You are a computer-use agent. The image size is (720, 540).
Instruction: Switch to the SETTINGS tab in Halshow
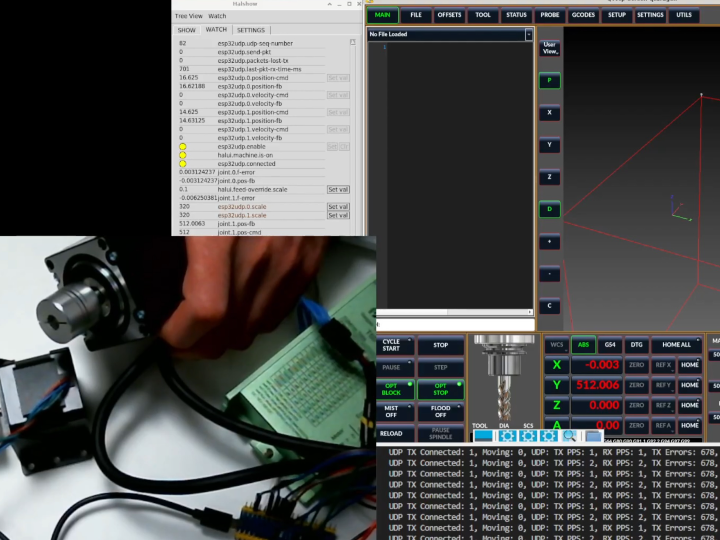click(x=250, y=30)
